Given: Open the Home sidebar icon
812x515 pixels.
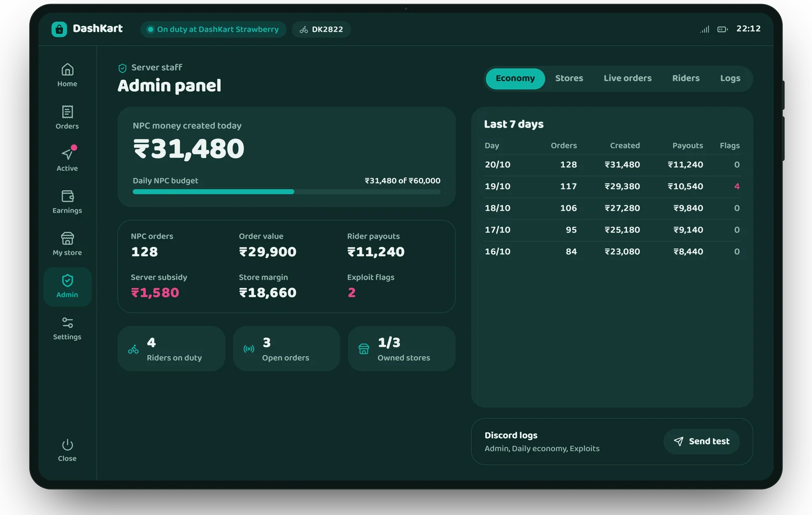Looking at the screenshot, I should 67,70.
